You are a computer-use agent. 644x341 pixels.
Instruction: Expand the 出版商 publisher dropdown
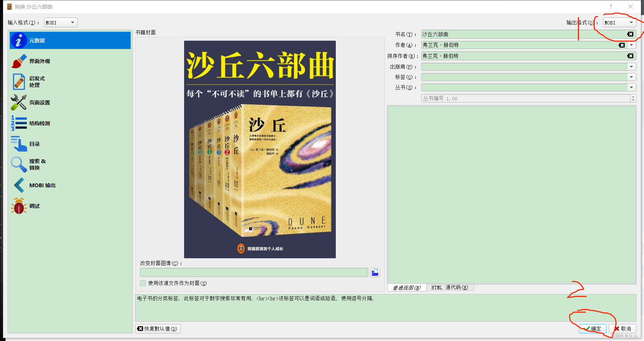632,67
